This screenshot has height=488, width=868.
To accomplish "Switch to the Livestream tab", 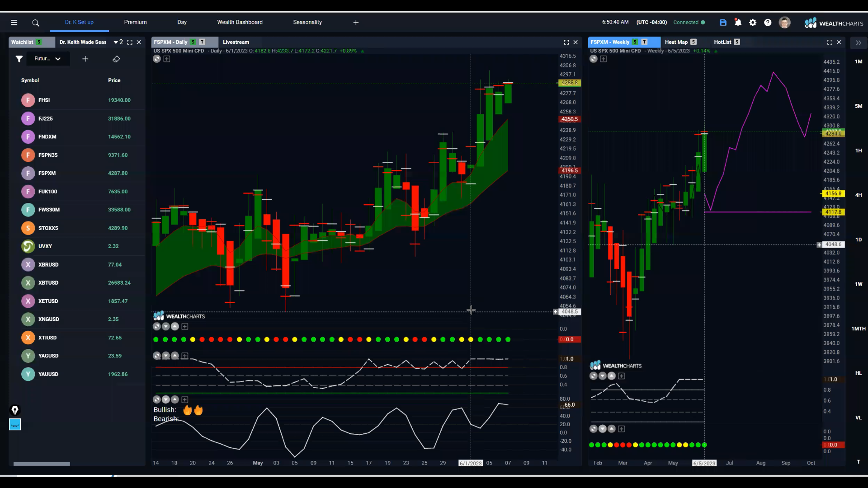I will 236,42.
